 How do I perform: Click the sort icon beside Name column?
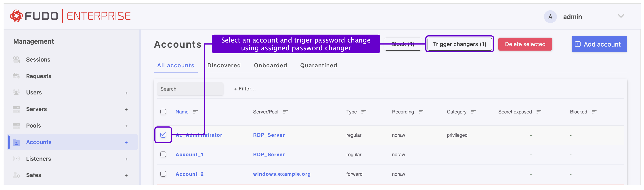(x=195, y=112)
